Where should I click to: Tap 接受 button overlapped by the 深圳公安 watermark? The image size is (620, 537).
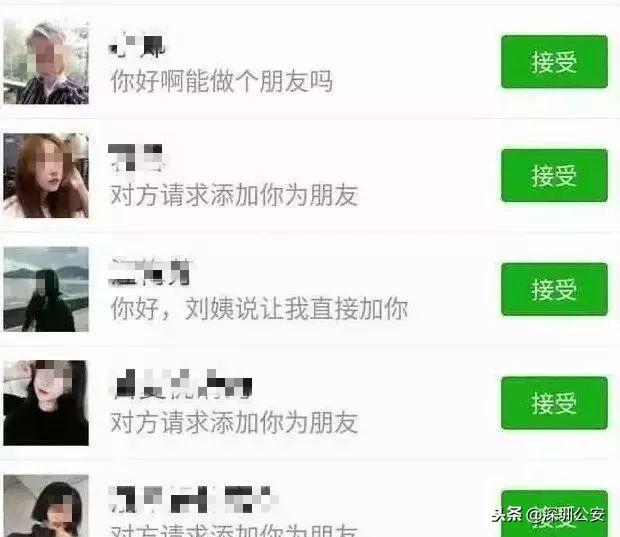point(554,514)
